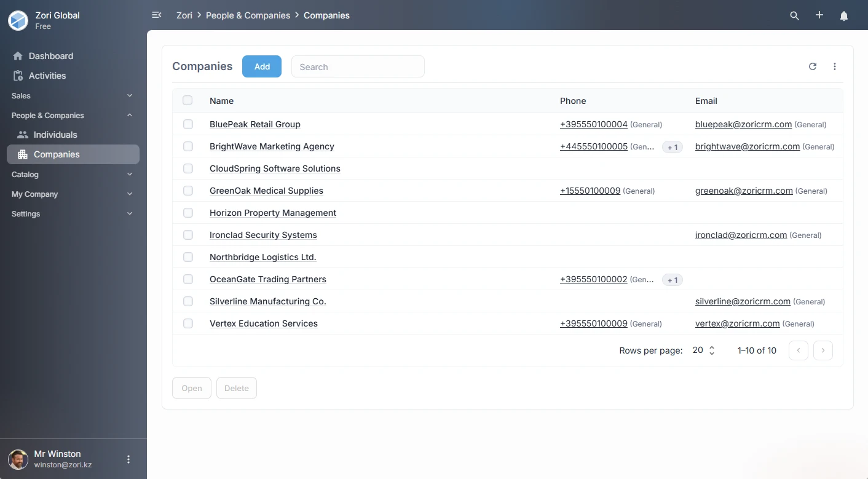Call phone +395550100004
Image resolution: width=868 pixels, height=479 pixels.
[x=594, y=124]
